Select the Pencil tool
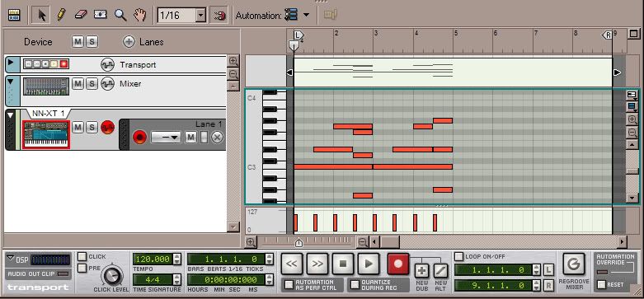Viewport: 644px width, 299px height. pos(61,16)
